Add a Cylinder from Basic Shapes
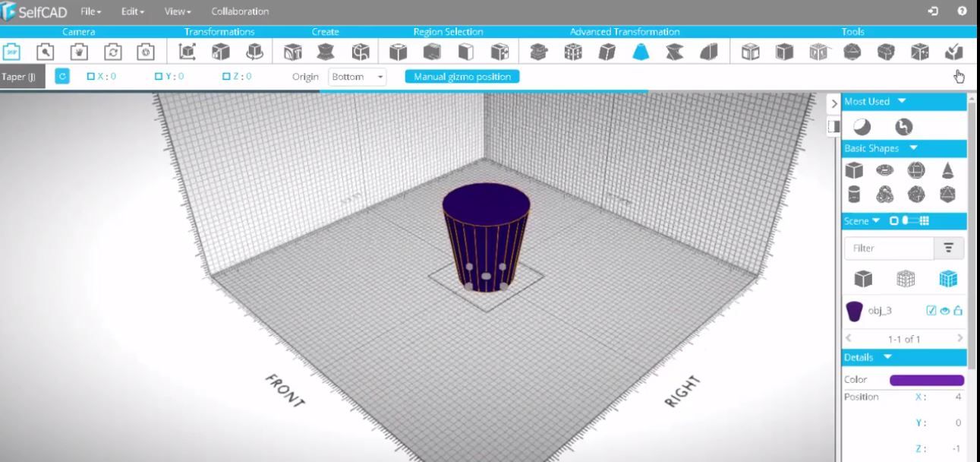Viewport: 980px width, 462px height. click(853, 194)
